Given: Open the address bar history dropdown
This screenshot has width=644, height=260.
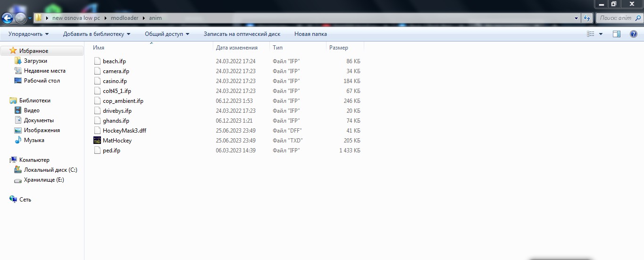Looking at the screenshot, I should [x=576, y=18].
